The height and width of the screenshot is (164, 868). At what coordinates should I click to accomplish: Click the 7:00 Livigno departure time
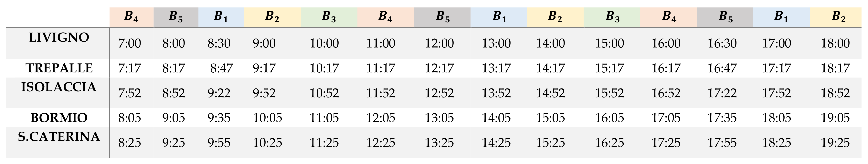pos(129,43)
